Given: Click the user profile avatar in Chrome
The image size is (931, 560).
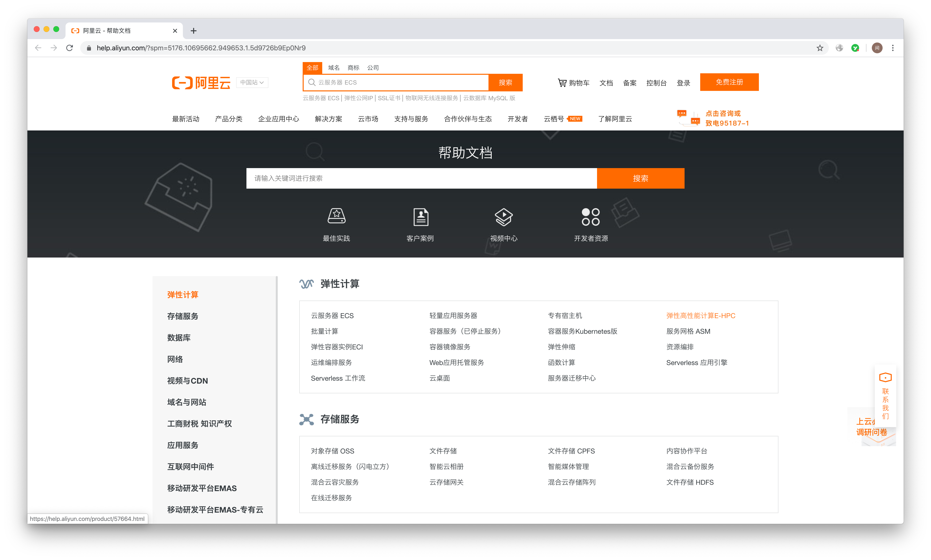Looking at the screenshot, I should pos(877,48).
